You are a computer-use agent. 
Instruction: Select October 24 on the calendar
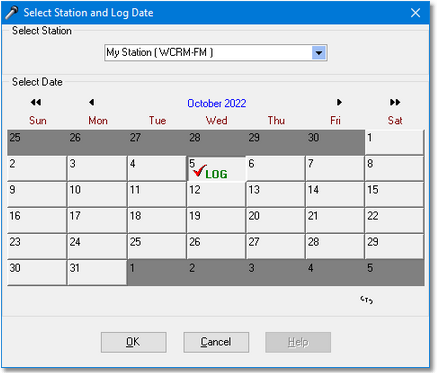(97, 246)
